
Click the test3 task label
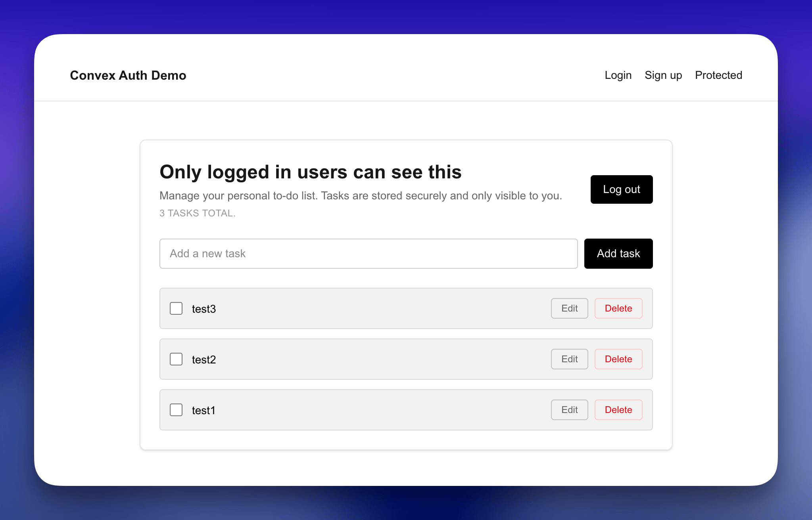[x=204, y=309]
